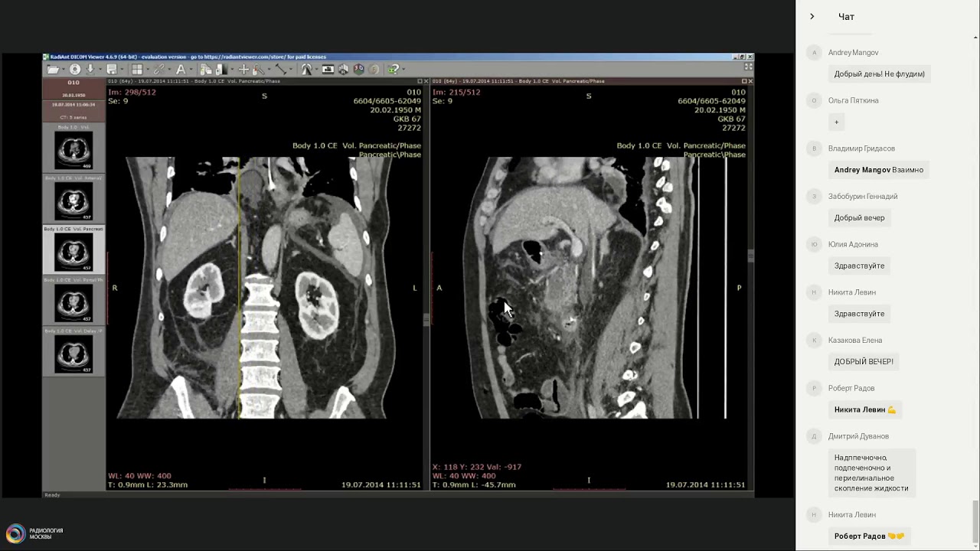Open a CD/DVD with the disc icon
This screenshot has height=551, width=980.
pos(75,69)
